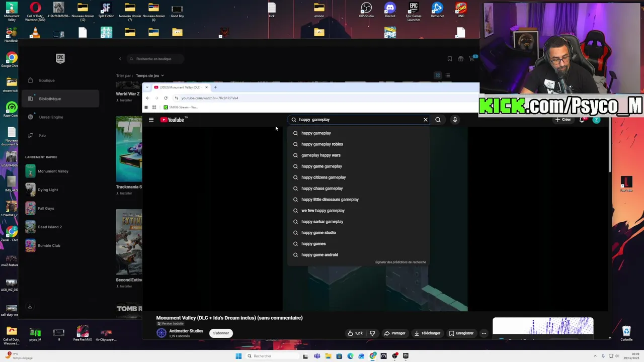Viewport: 644px width, 362px height.
Task: Open Discord desktop shortcut
Action: 390,10
